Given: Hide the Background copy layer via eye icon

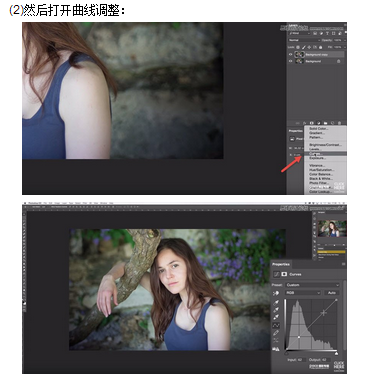Looking at the screenshot, I should click(290, 54).
